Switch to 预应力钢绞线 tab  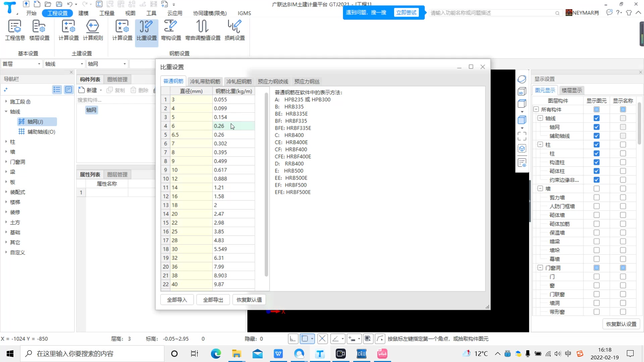272,81
